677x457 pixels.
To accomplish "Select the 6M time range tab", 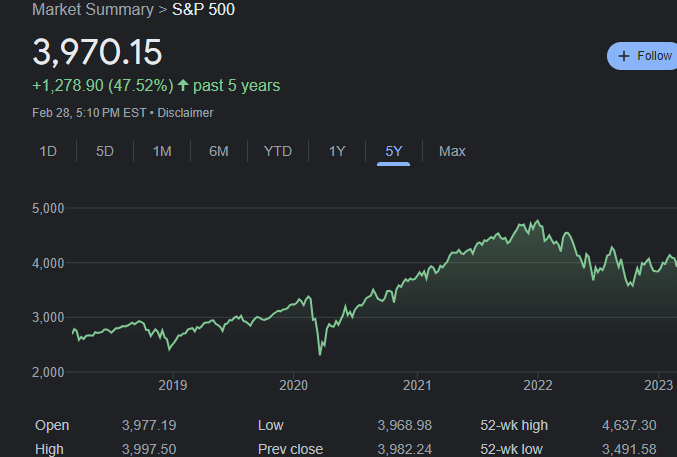I will click(218, 151).
